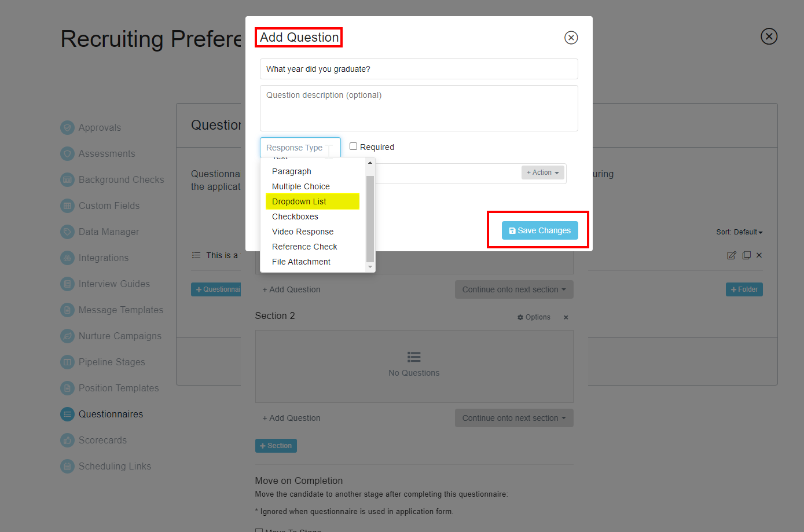The height and width of the screenshot is (532, 804).
Task: Click the Scorecards sidebar icon
Action: pyautogui.click(x=67, y=440)
